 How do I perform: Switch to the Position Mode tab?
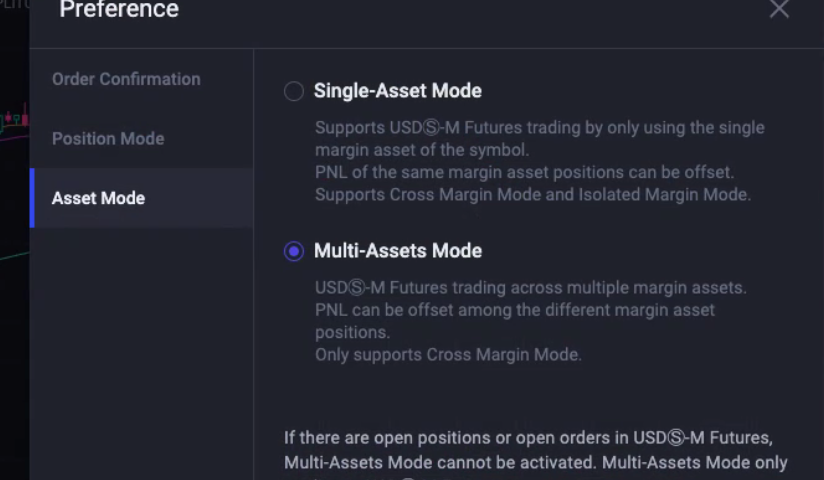[x=108, y=138]
